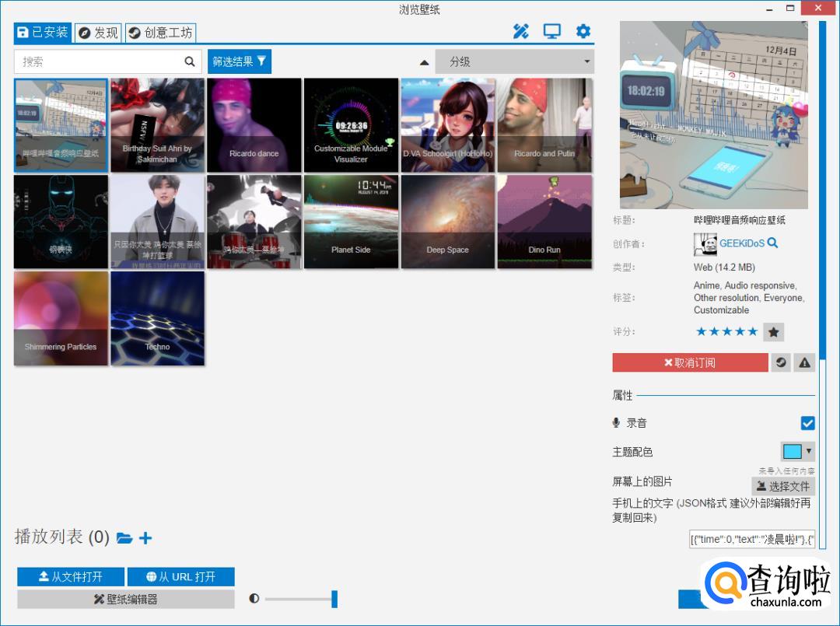Click 取消订阅 unsubscribe button
840x626 pixels.
pyautogui.click(x=690, y=362)
